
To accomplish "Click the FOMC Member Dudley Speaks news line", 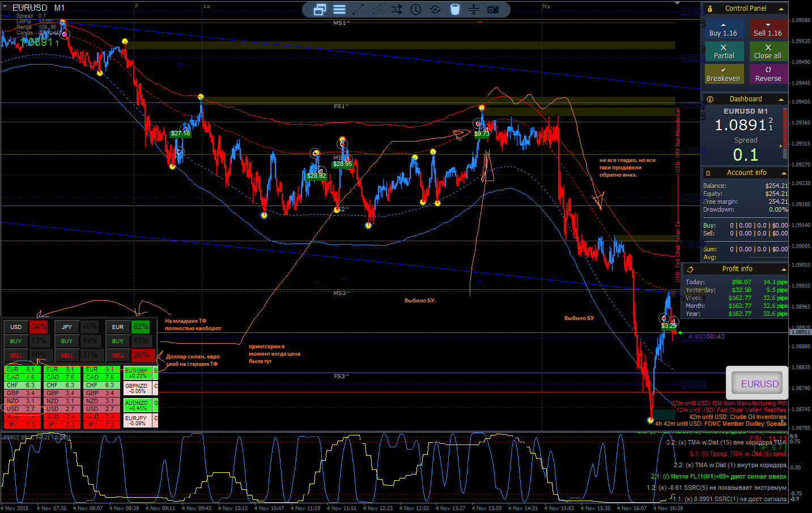I will pos(721,424).
